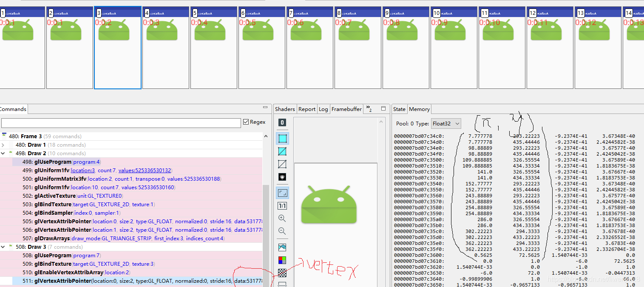
Task: Select color attachment 0 button
Action: [282, 122]
